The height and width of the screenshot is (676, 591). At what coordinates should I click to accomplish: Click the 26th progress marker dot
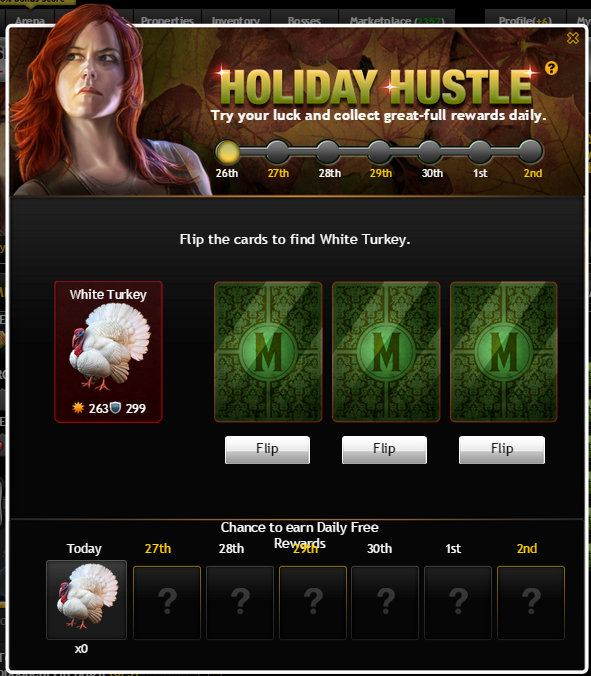point(227,152)
